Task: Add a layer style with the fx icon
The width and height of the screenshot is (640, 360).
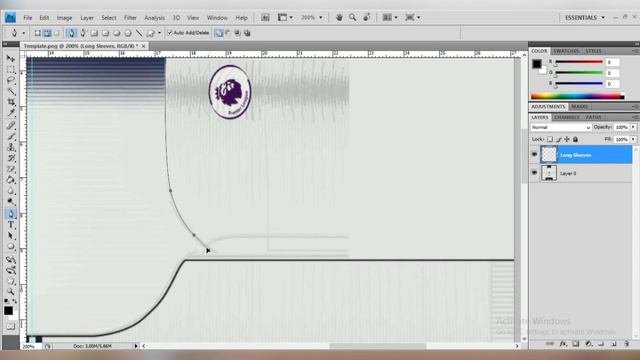Action: coord(563,344)
